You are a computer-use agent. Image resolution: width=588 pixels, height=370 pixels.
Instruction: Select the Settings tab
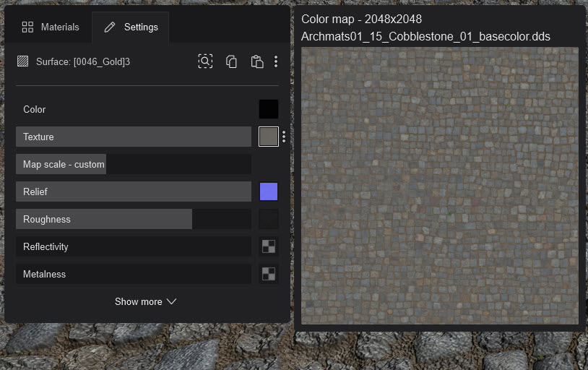click(131, 27)
